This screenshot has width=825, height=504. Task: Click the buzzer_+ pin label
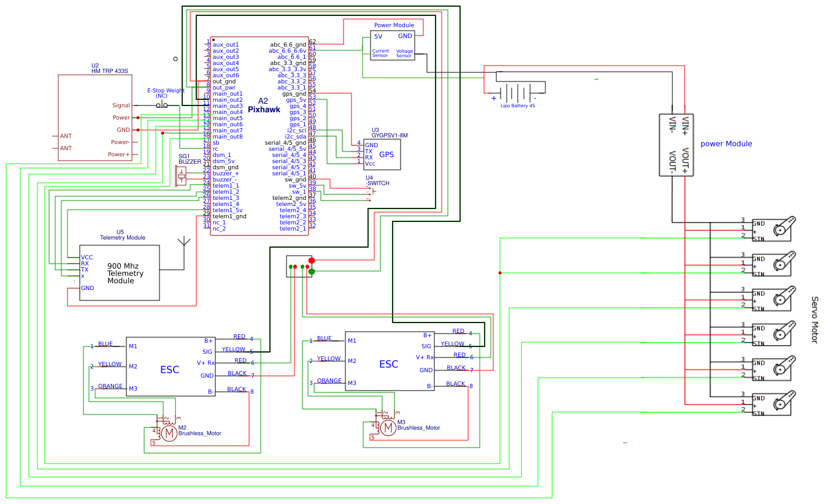226,174
